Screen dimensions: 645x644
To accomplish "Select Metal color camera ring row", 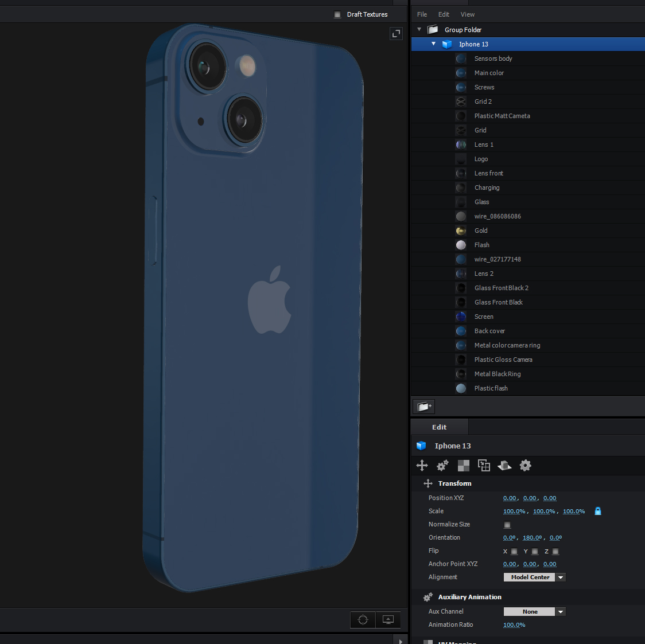I will click(528, 345).
